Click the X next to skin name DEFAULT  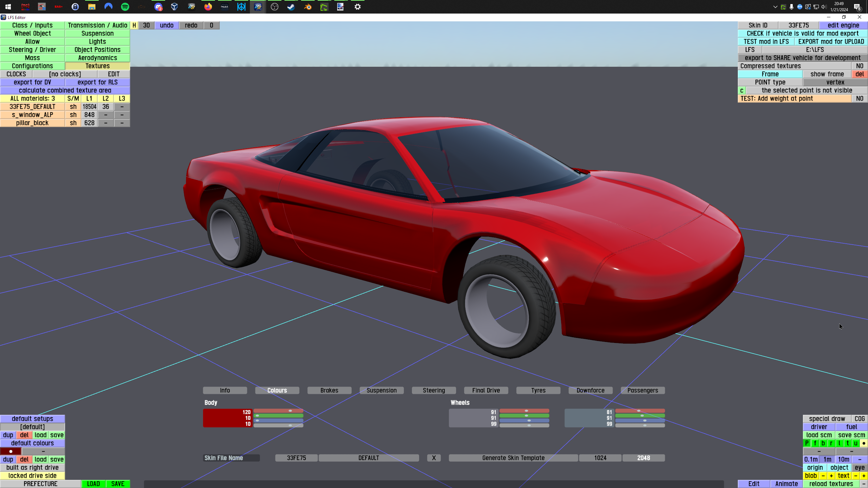[x=434, y=458]
